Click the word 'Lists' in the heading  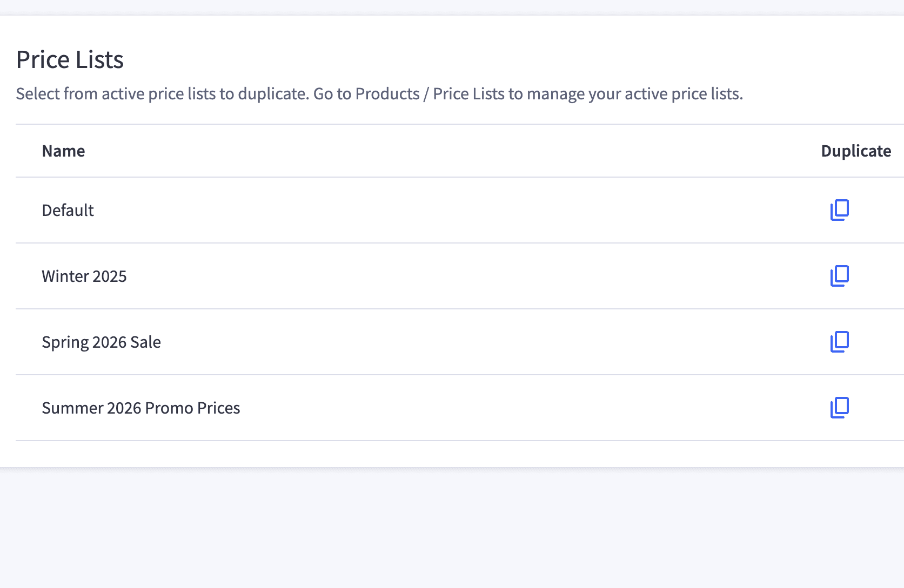coord(99,59)
